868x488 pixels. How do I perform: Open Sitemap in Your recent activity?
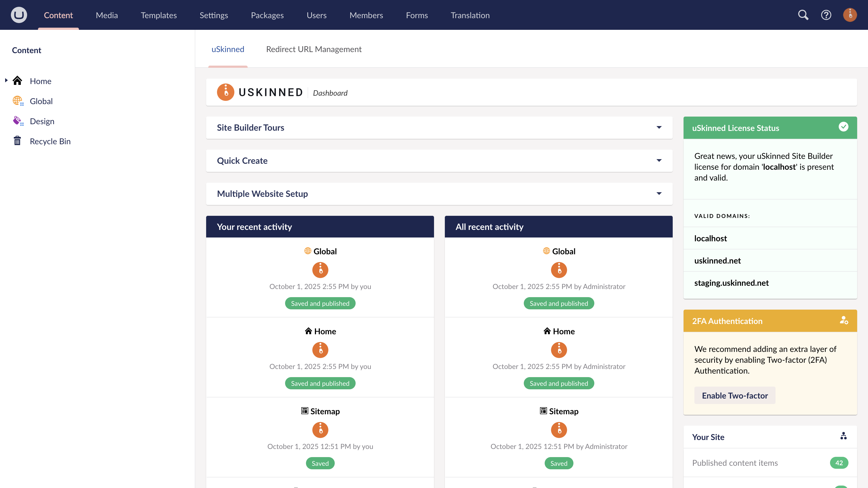click(x=324, y=411)
